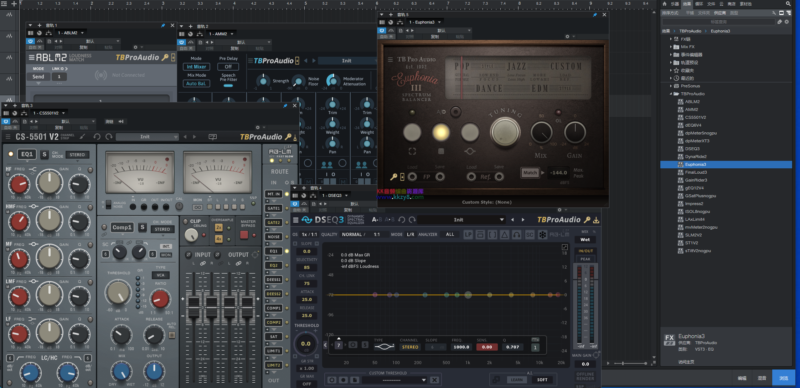
Task: Expand the DSEQ3 graph with fullscreen icon
Action: (564, 247)
